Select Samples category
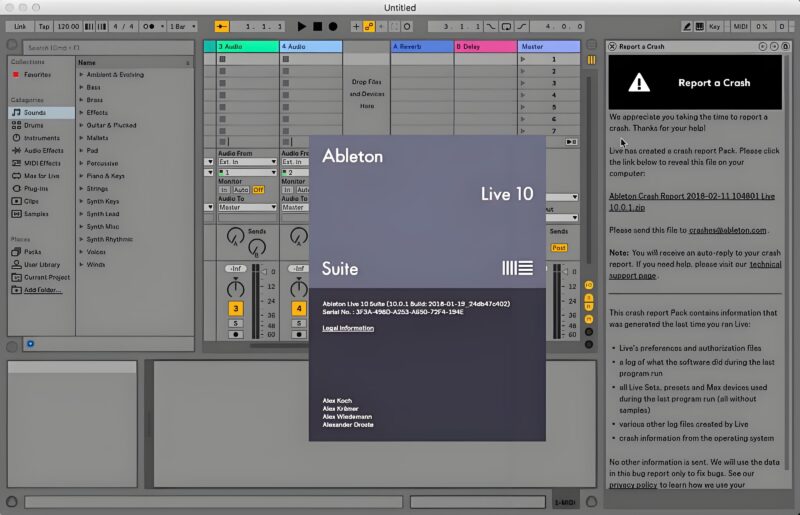Image resolution: width=800 pixels, height=515 pixels. (x=36, y=214)
